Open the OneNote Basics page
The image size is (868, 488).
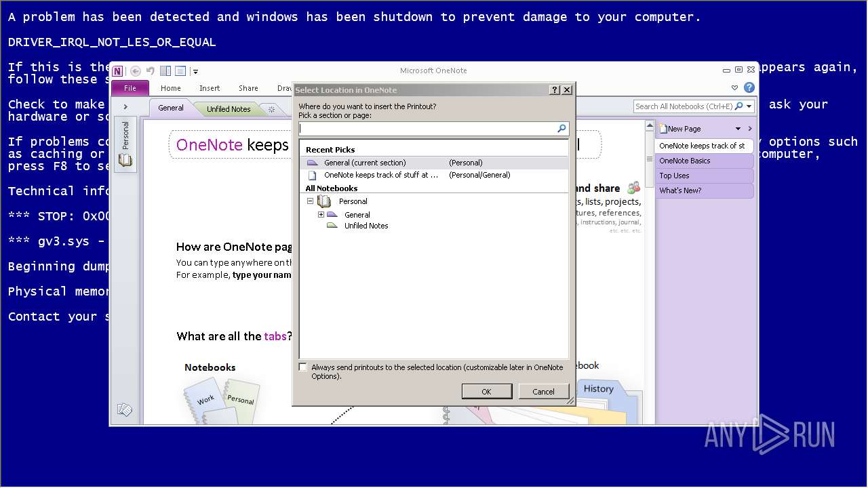(704, 161)
